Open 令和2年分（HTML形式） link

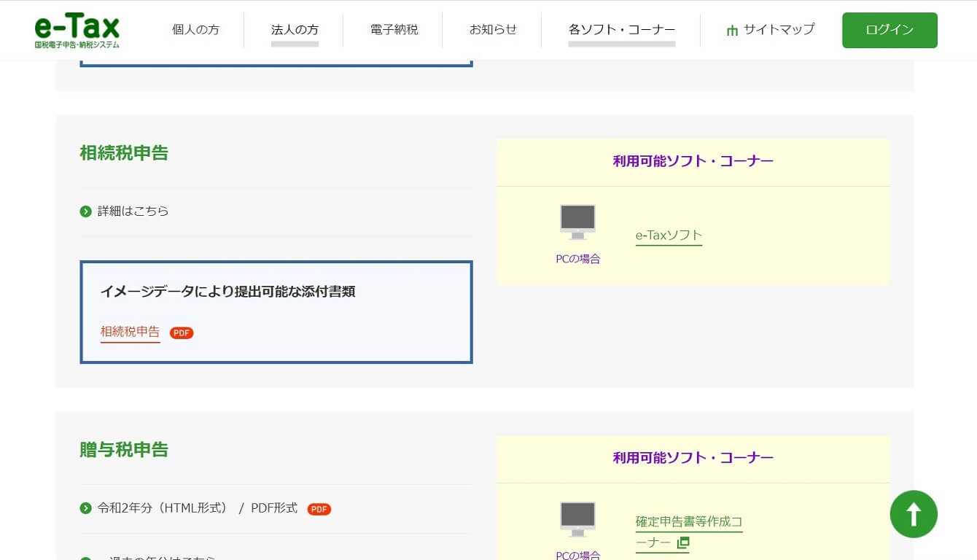pyautogui.click(x=163, y=508)
